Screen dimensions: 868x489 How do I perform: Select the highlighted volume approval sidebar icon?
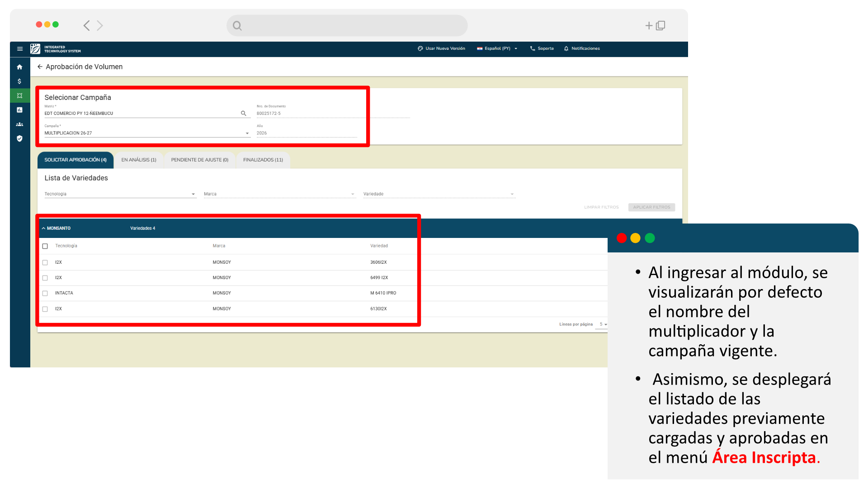point(19,95)
